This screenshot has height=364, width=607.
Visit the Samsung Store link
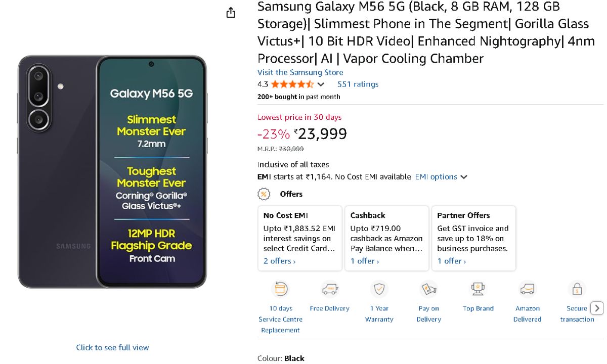coord(300,72)
